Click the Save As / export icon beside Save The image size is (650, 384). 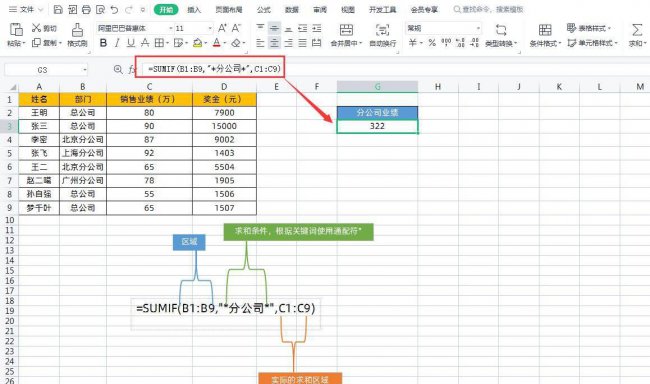coord(73,9)
